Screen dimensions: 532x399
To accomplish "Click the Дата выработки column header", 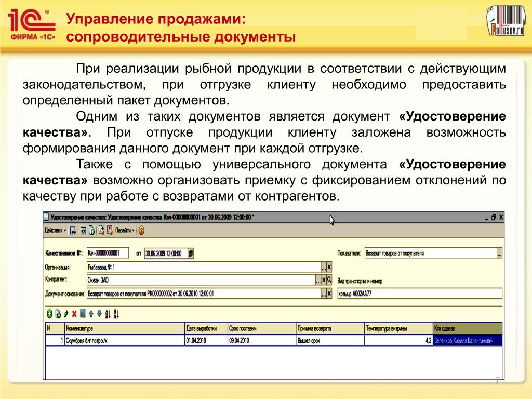I will (206, 328).
